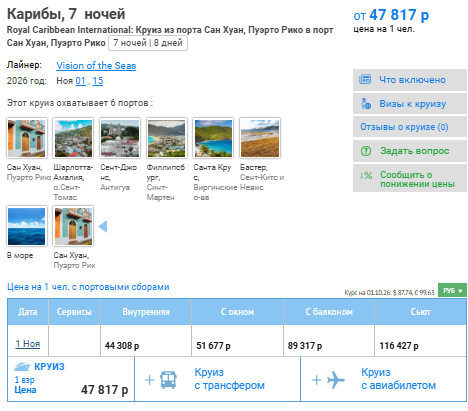
Task: Select the November 15 departure date
Action: point(98,81)
